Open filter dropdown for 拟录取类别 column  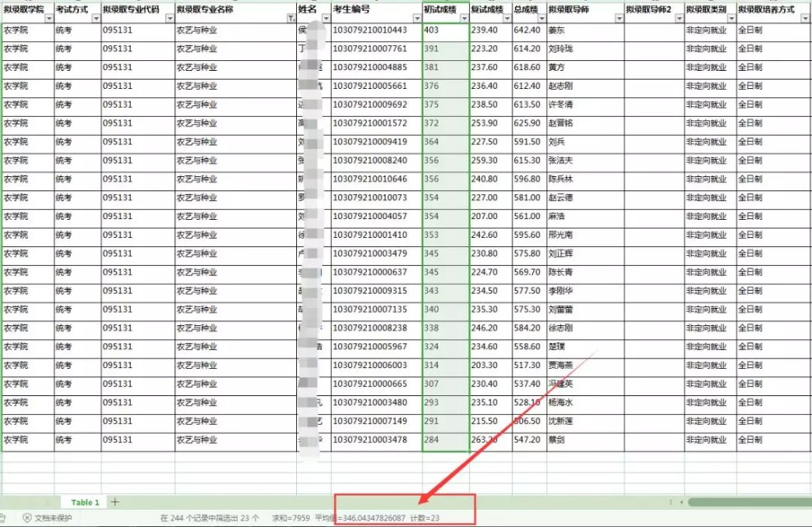point(731,19)
